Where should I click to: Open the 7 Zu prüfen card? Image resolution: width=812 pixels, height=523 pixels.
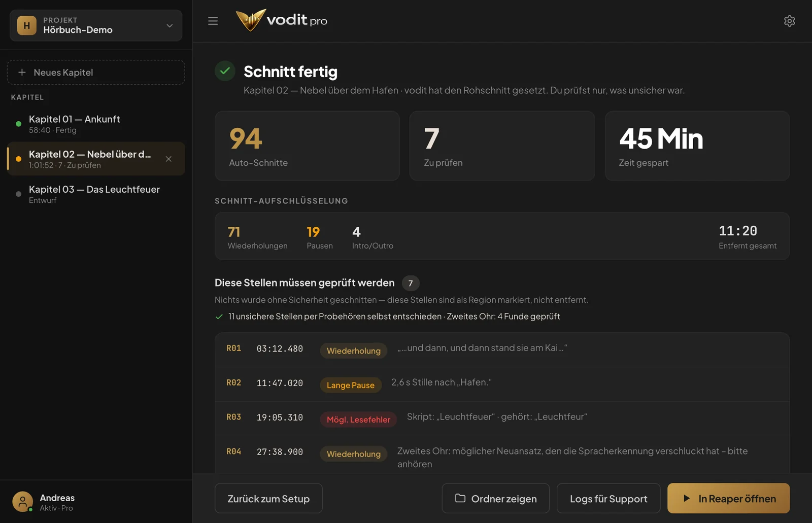tap(502, 146)
